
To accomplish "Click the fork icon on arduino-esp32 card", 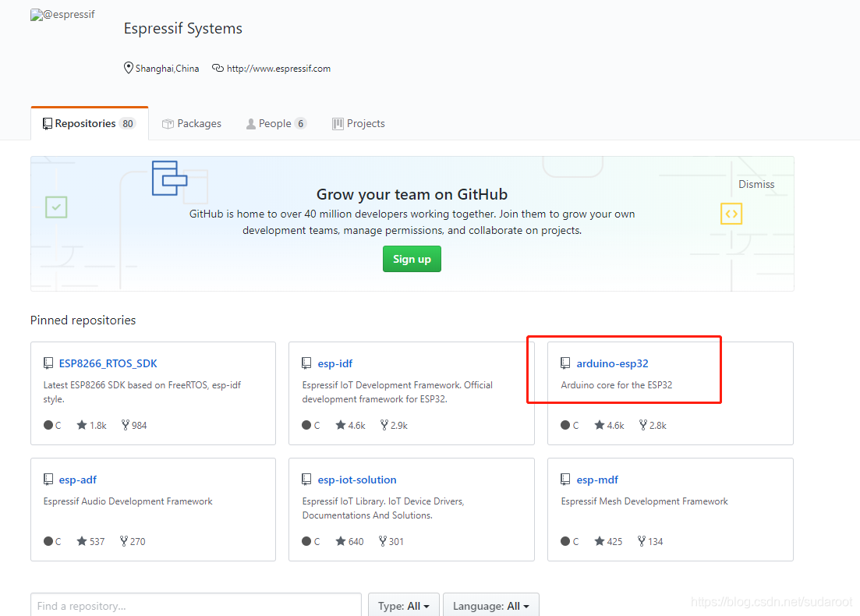I will click(643, 424).
